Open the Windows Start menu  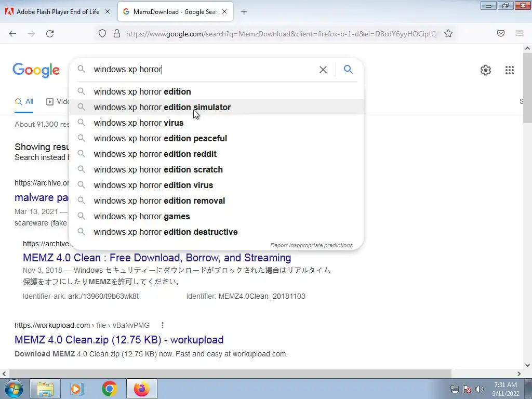pyautogui.click(x=14, y=389)
